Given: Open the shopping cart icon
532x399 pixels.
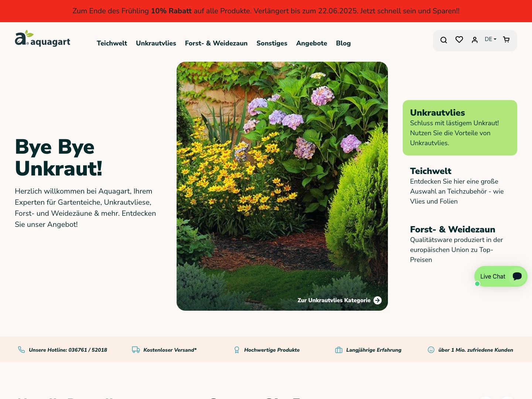Looking at the screenshot, I should [506, 40].
